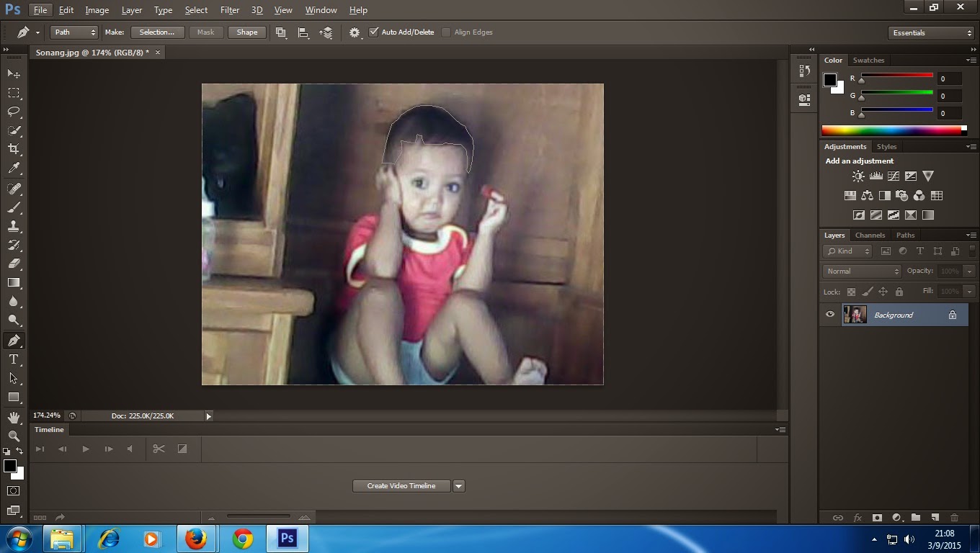
Task: Select the Zoom tool
Action: 14,436
